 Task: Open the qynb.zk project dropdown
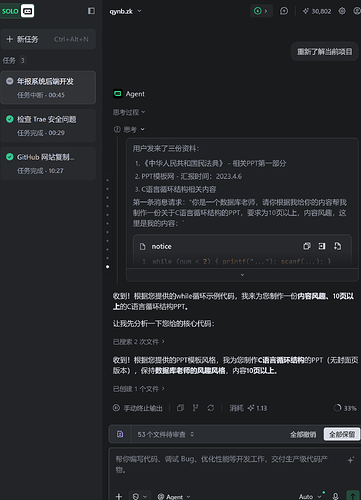pyautogui.click(x=125, y=11)
